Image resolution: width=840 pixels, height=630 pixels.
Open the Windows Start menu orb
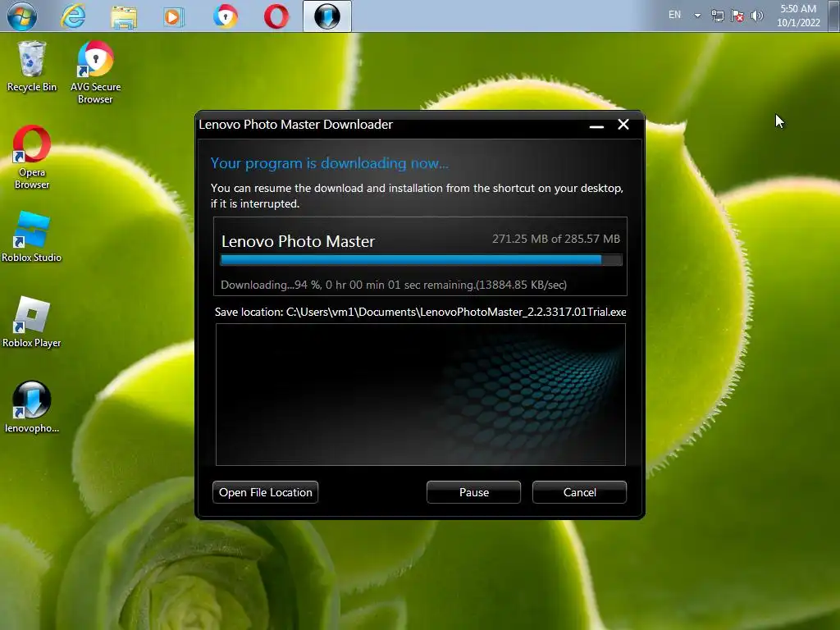tap(22, 16)
